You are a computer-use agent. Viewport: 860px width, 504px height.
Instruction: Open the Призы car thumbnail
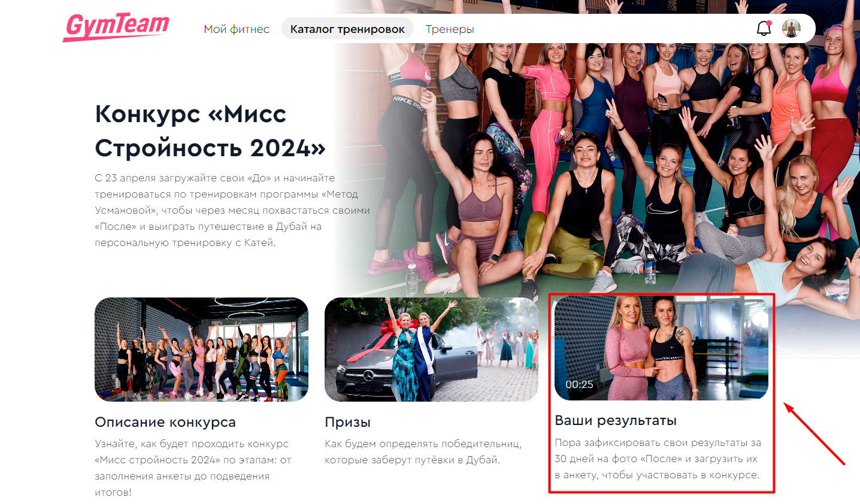431,350
